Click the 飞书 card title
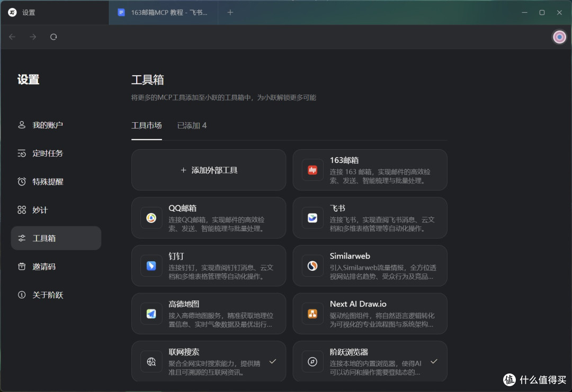The image size is (572, 392). [337, 208]
